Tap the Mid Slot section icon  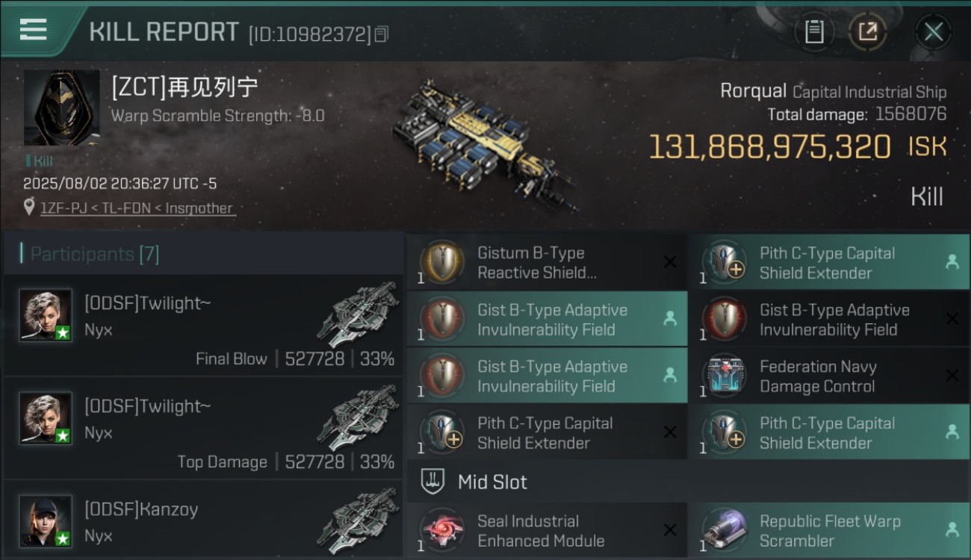(433, 482)
